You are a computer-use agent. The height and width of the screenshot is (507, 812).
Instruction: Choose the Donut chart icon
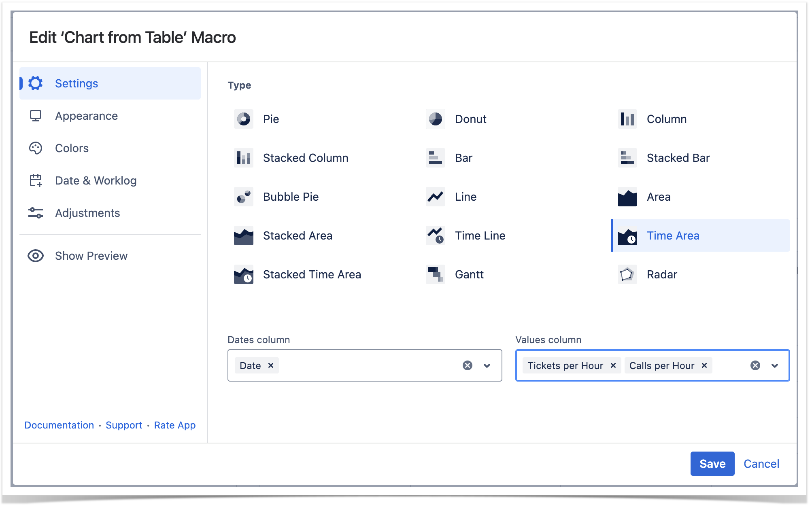tap(435, 119)
